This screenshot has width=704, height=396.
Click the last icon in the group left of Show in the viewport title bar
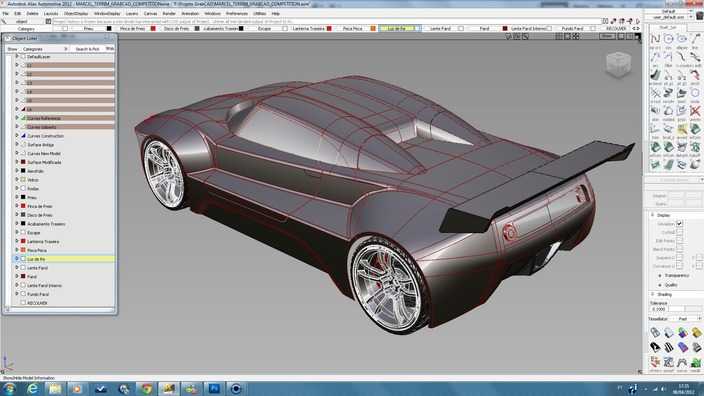[576, 36]
